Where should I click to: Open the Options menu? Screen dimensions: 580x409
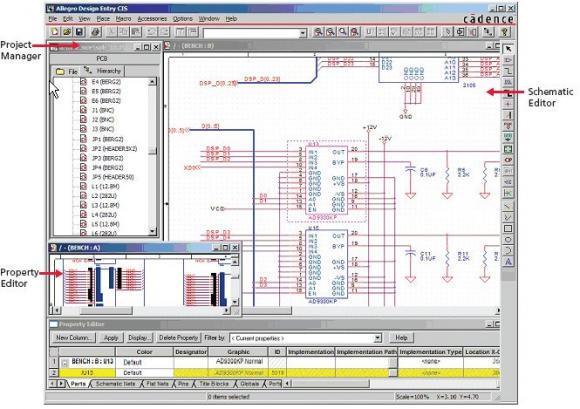point(182,18)
